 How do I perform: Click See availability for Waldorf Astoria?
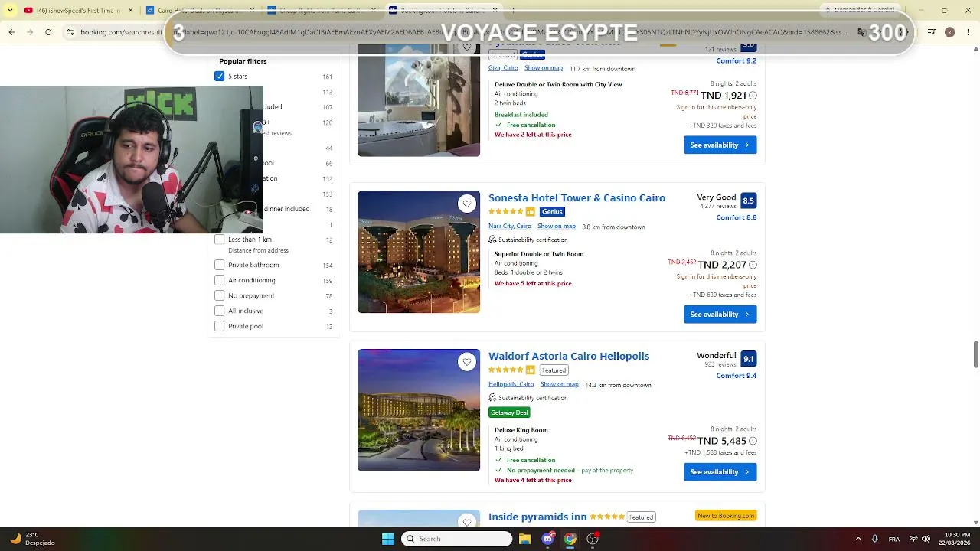[x=720, y=472]
